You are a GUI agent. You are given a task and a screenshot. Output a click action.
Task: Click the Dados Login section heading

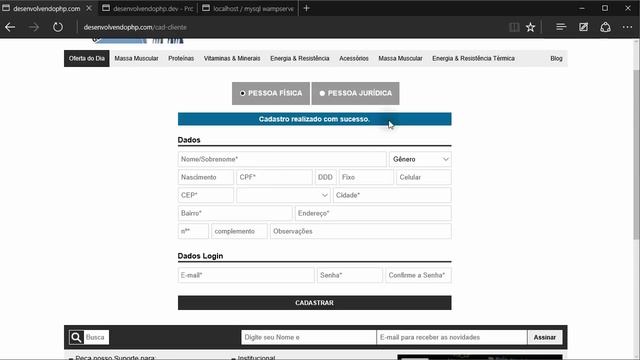(x=200, y=256)
